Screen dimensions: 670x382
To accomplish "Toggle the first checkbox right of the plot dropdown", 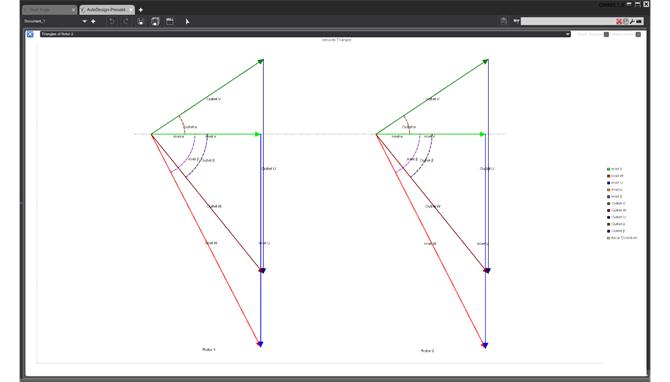I will coord(606,34).
